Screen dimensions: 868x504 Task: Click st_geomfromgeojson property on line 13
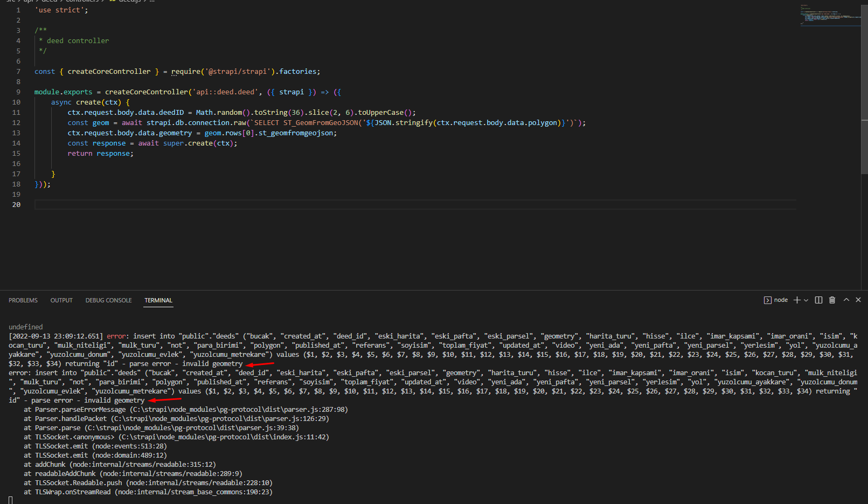click(296, 133)
